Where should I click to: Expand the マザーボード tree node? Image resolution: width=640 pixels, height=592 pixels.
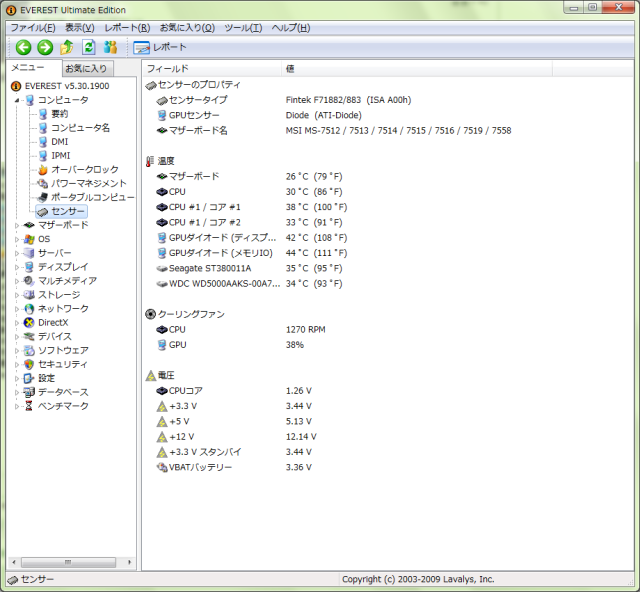[17, 225]
